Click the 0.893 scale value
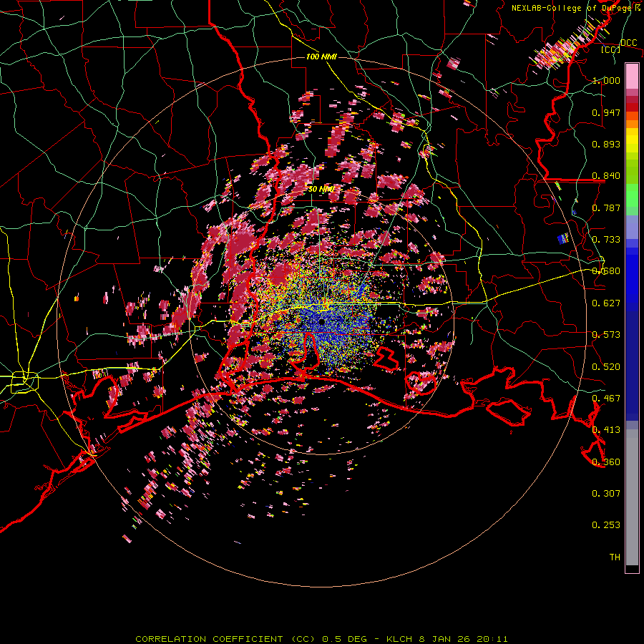 (606, 144)
